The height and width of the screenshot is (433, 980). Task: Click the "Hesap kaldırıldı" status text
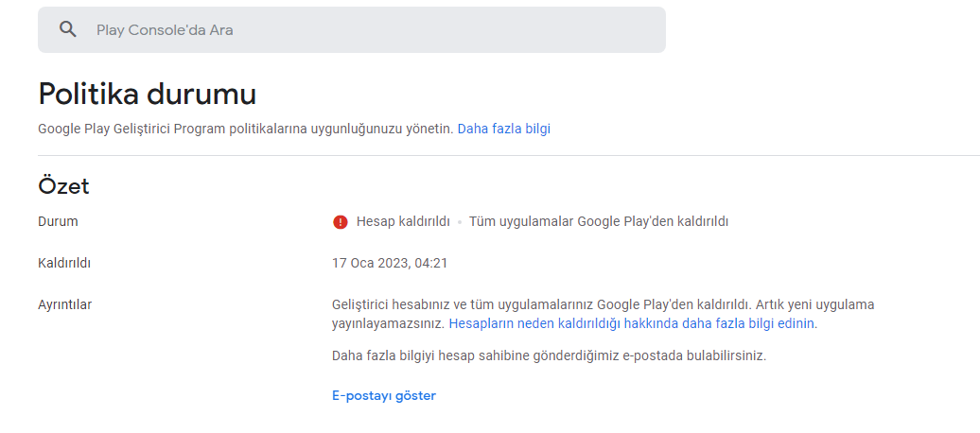(403, 221)
